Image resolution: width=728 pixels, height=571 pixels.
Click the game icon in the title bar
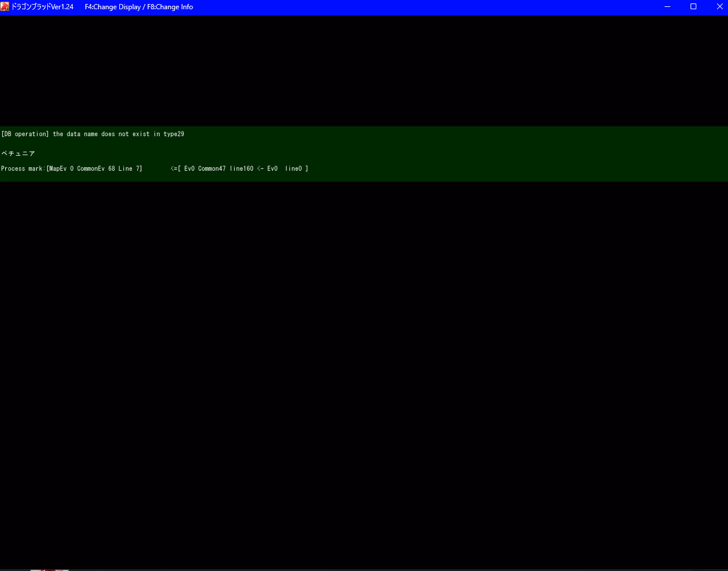(5, 7)
